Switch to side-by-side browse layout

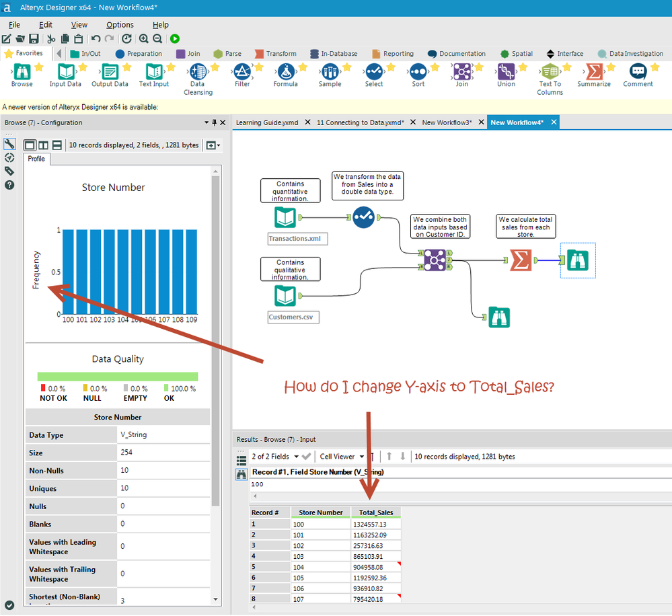tap(43, 145)
